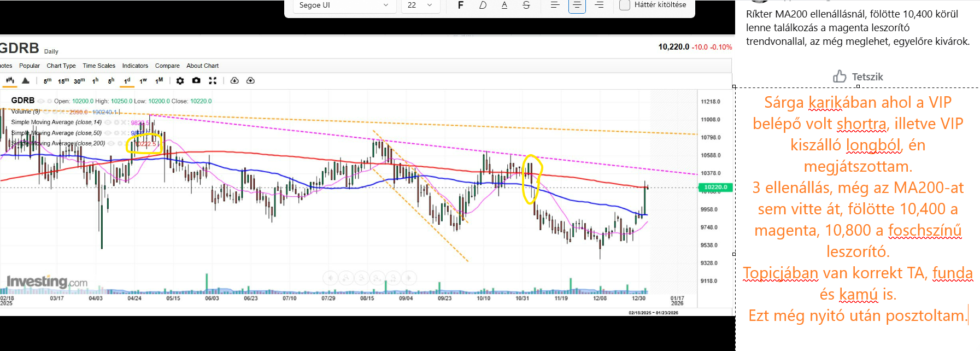Open the Time Scales menu
Screen dimensions: 980x351
pos(99,66)
